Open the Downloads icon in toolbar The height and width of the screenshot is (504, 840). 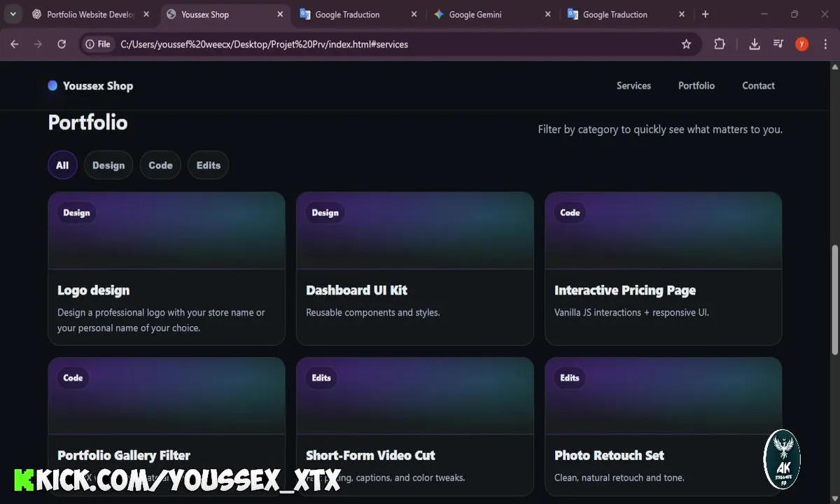tap(755, 44)
